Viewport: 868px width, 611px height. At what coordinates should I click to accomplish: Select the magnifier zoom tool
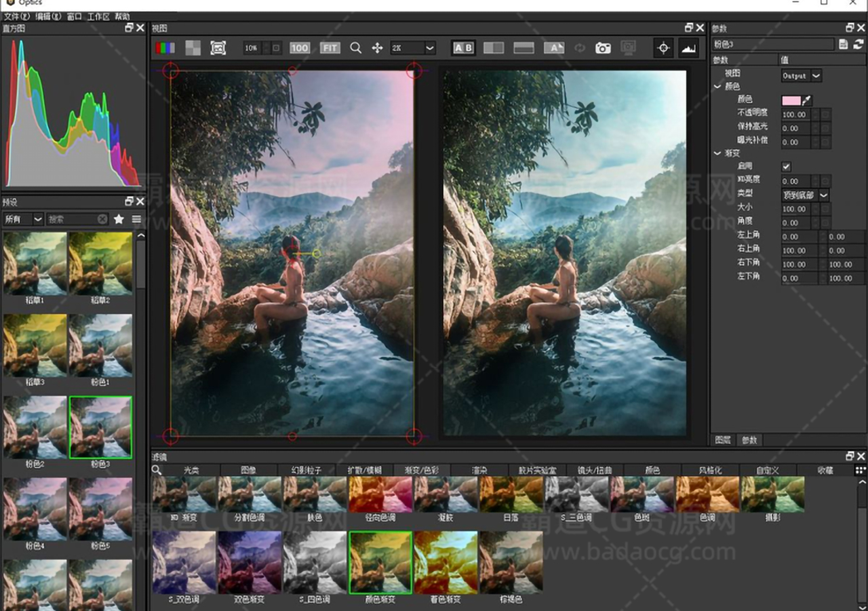click(355, 48)
